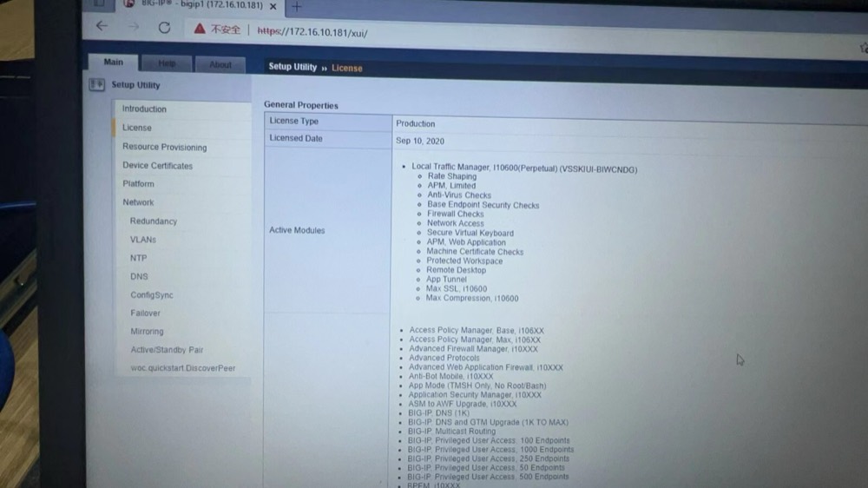Open Network in the sidebar
The image size is (868, 488).
pyautogui.click(x=138, y=202)
